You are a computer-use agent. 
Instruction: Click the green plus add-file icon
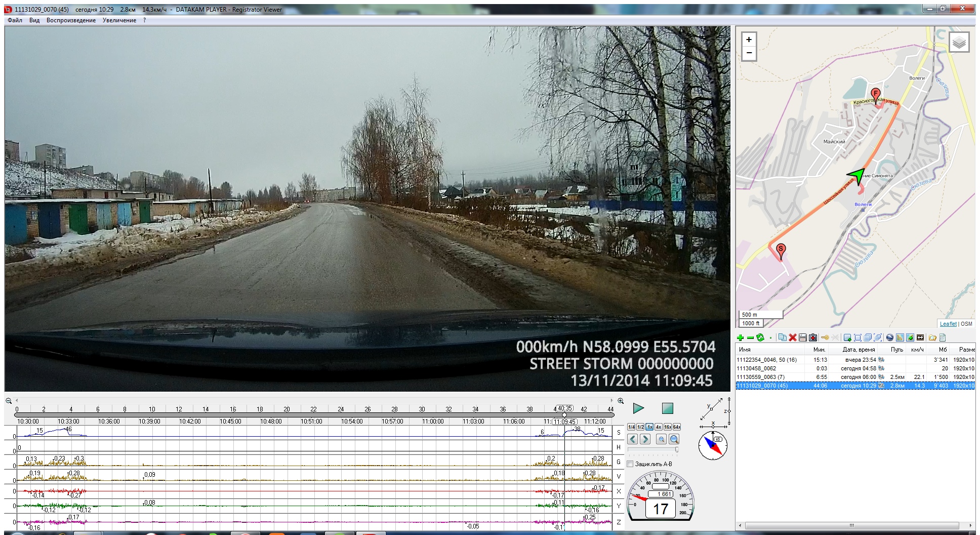pyautogui.click(x=741, y=338)
